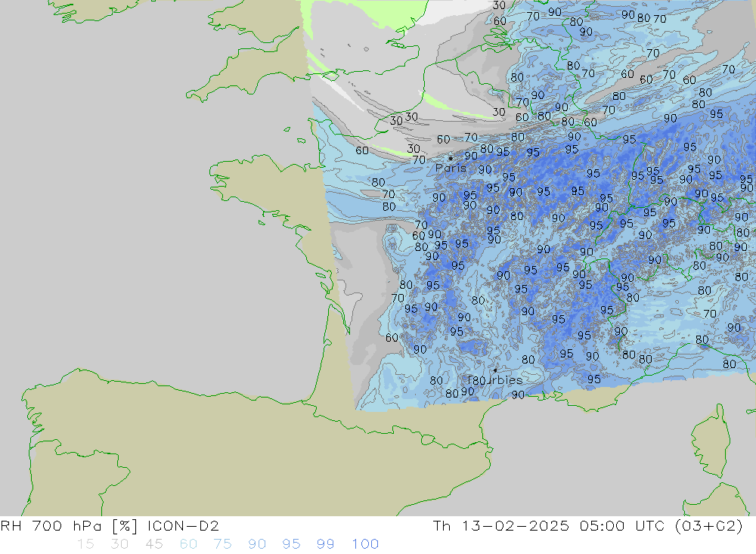
Task: Click legend value 99
Action: coord(325,544)
